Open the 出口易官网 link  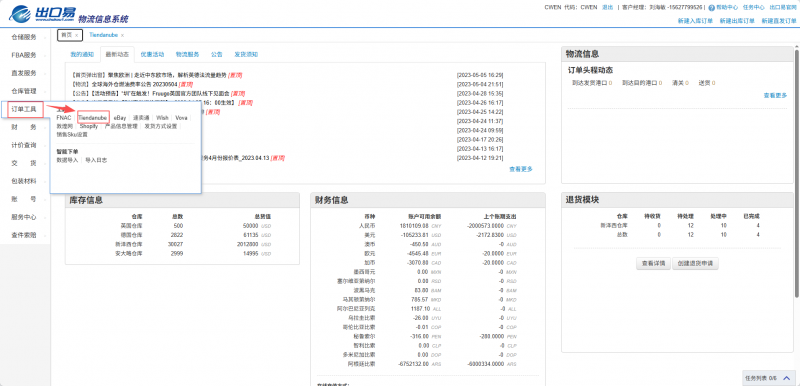[783, 8]
